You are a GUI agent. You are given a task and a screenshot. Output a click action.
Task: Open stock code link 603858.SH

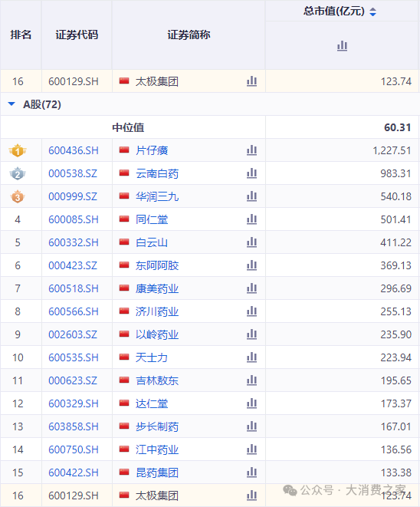coord(74,426)
